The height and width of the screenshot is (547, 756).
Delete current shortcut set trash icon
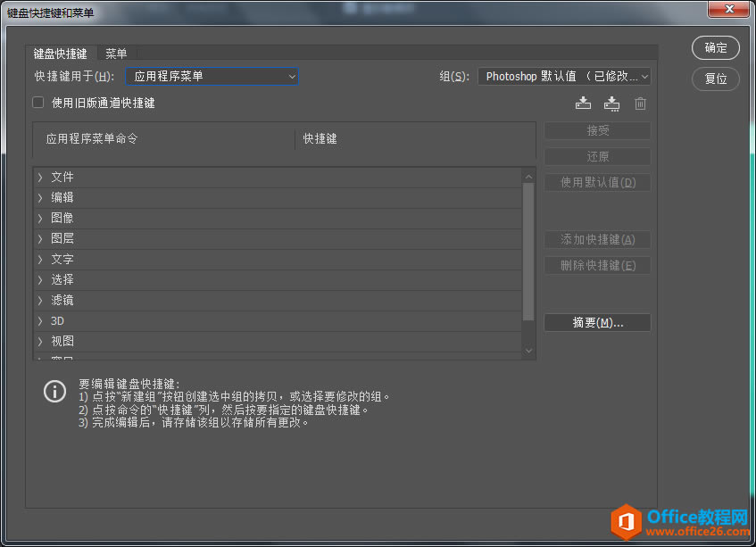640,104
